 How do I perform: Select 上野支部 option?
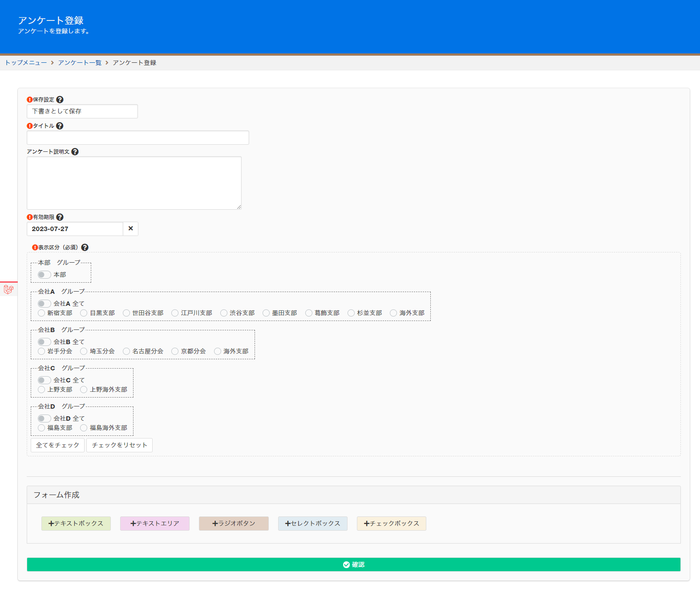41,390
